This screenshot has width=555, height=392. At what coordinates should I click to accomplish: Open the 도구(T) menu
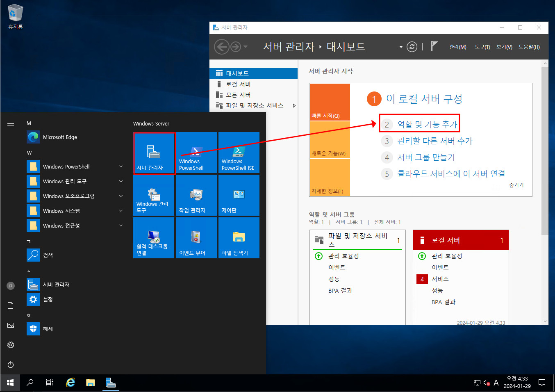coord(482,47)
